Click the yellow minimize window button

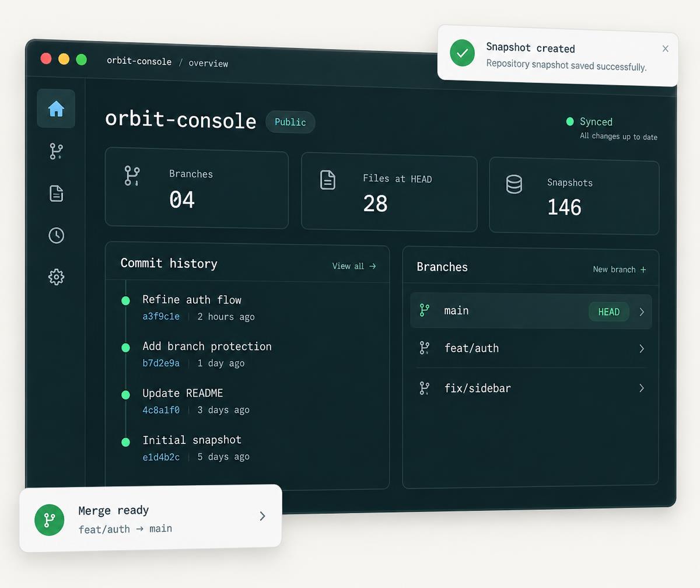(64, 59)
